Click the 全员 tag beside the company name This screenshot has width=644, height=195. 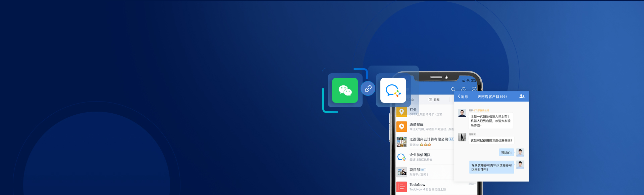click(x=451, y=139)
